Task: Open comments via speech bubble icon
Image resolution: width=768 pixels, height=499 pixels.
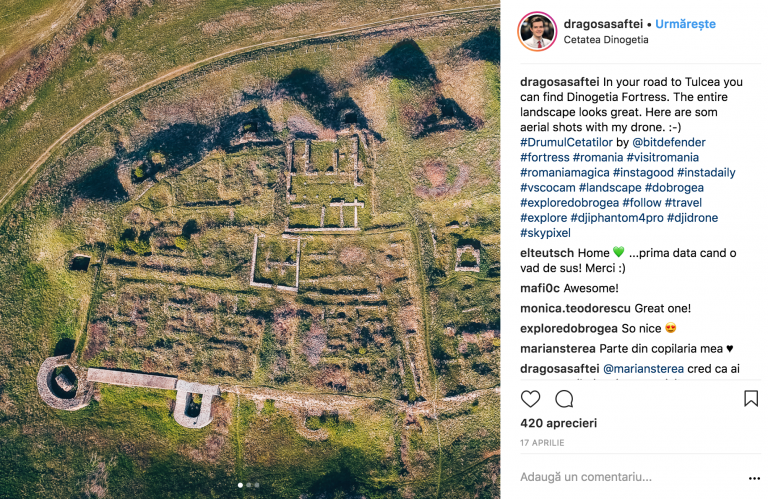Action: point(564,399)
